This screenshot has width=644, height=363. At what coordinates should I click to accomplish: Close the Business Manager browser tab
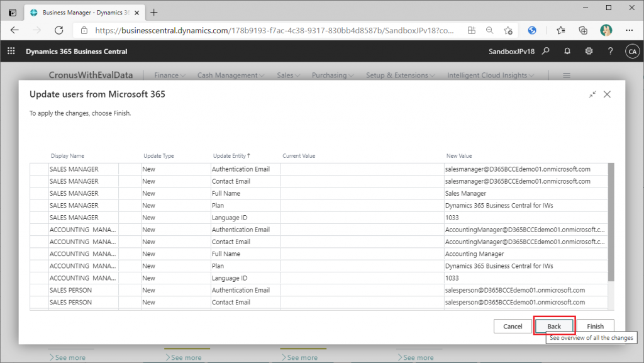pos(136,13)
